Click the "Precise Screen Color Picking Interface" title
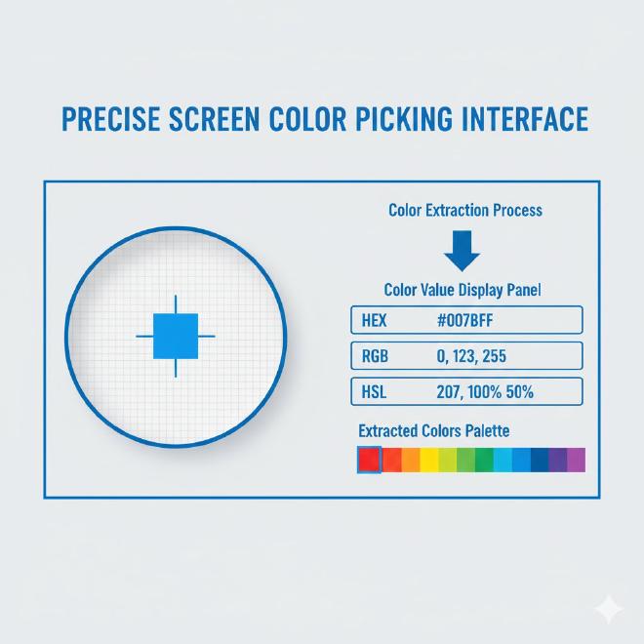 coord(324,119)
